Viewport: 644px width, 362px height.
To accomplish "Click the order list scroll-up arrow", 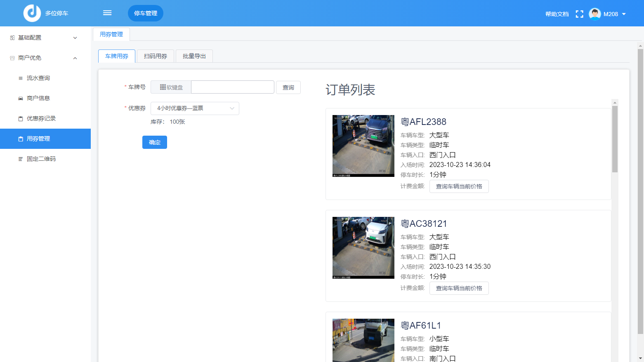I will coord(615,102).
